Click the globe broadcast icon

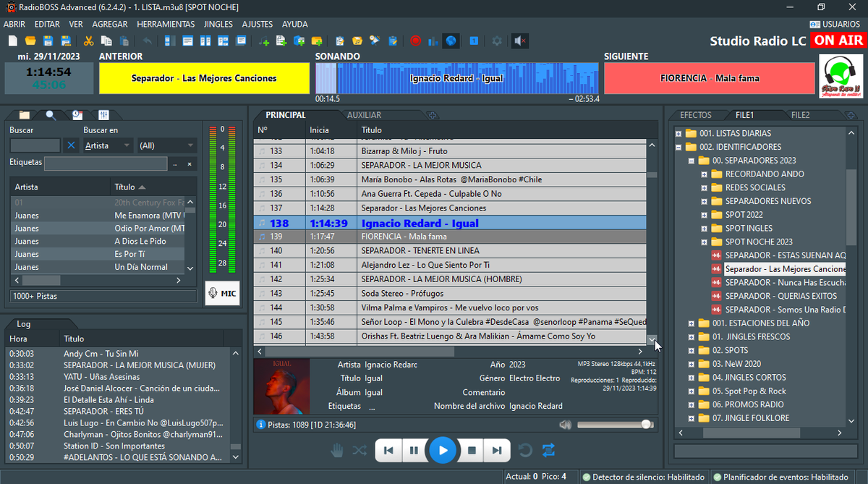pyautogui.click(x=451, y=41)
